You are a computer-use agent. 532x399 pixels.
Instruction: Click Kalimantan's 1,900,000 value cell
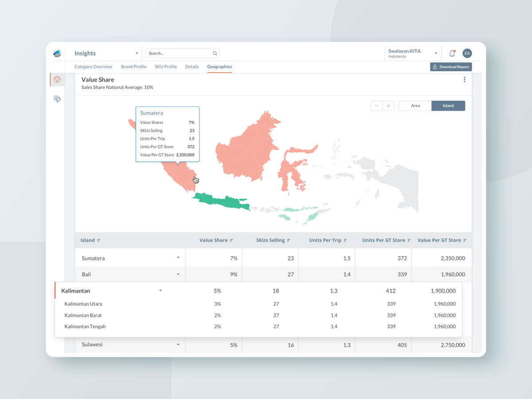click(x=443, y=291)
